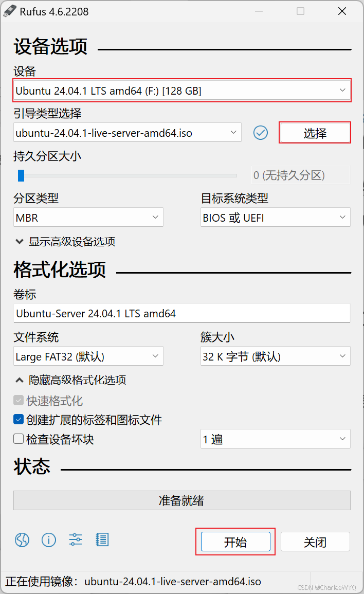Open the BIOS 或 UEFI target system dropdown
Image resolution: width=364 pixels, height=594 pixels.
coord(276,217)
